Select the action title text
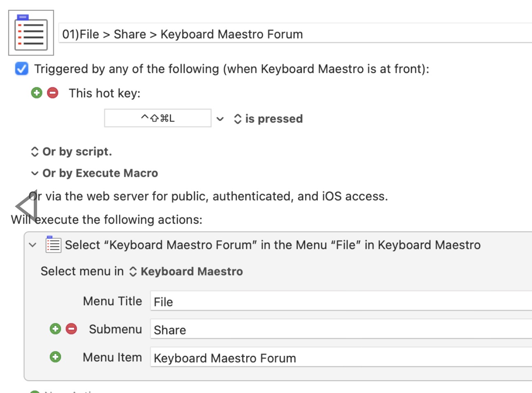532x393 pixels. pos(273,245)
